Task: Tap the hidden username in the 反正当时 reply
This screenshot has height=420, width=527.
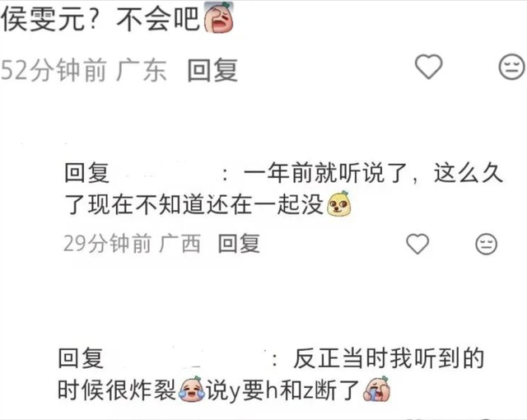Action: pyautogui.click(x=187, y=358)
